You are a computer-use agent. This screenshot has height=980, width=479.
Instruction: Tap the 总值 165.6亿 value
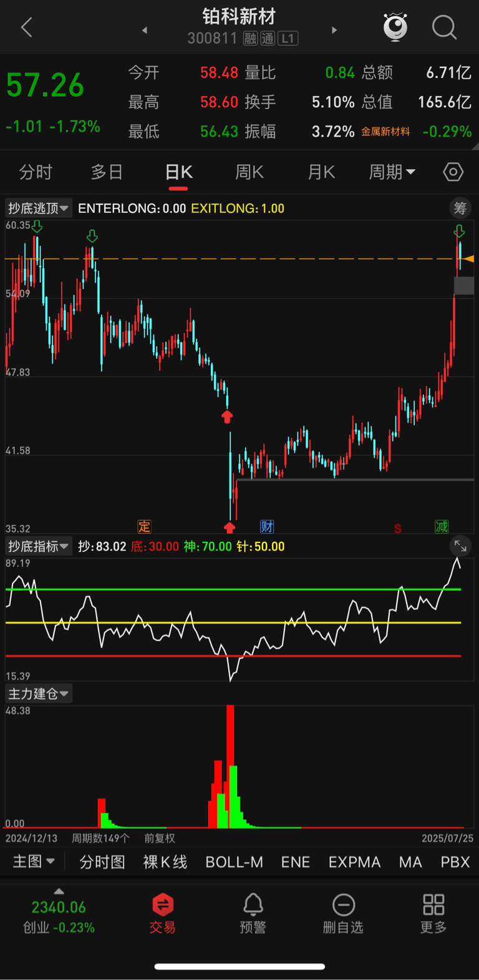tap(445, 102)
